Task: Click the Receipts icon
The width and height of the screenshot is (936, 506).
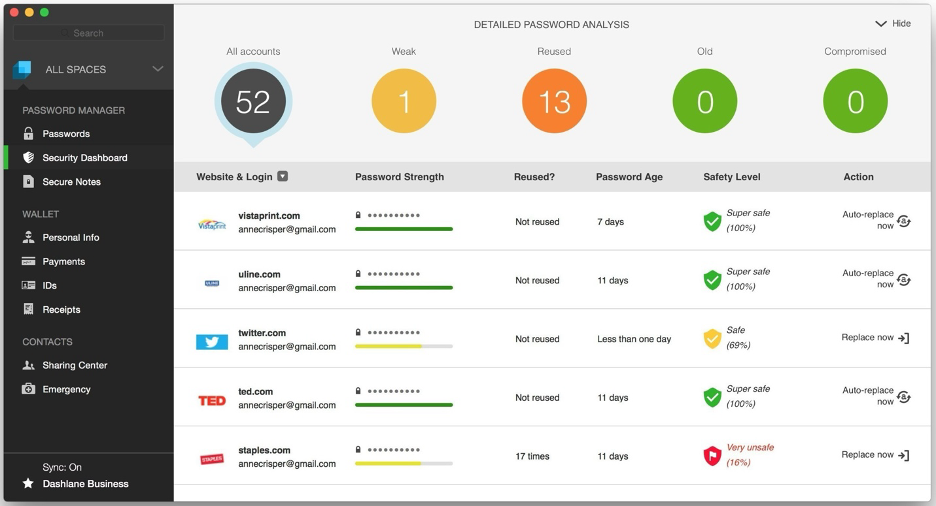Action: (x=28, y=308)
